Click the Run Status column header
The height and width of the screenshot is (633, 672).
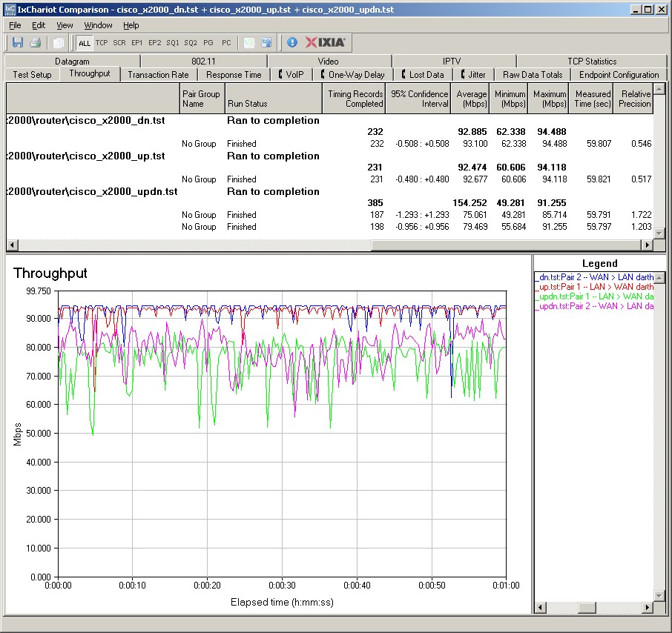click(x=273, y=99)
